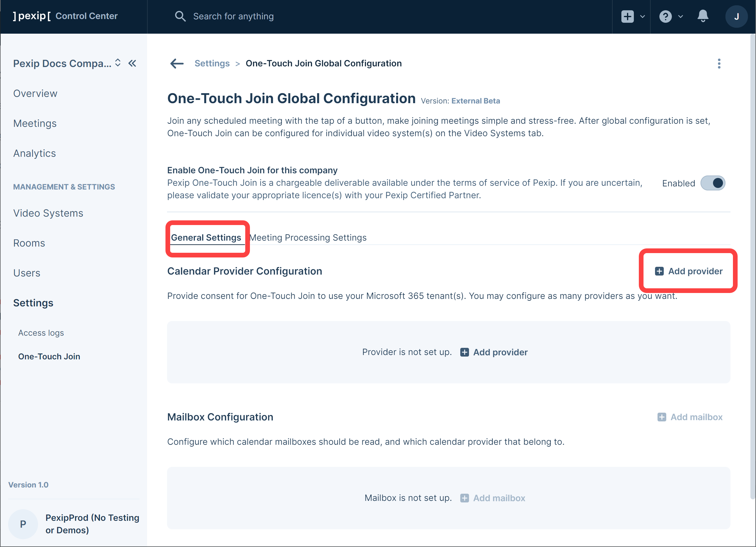Open the three-dot options menu
756x547 pixels.
(x=719, y=63)
